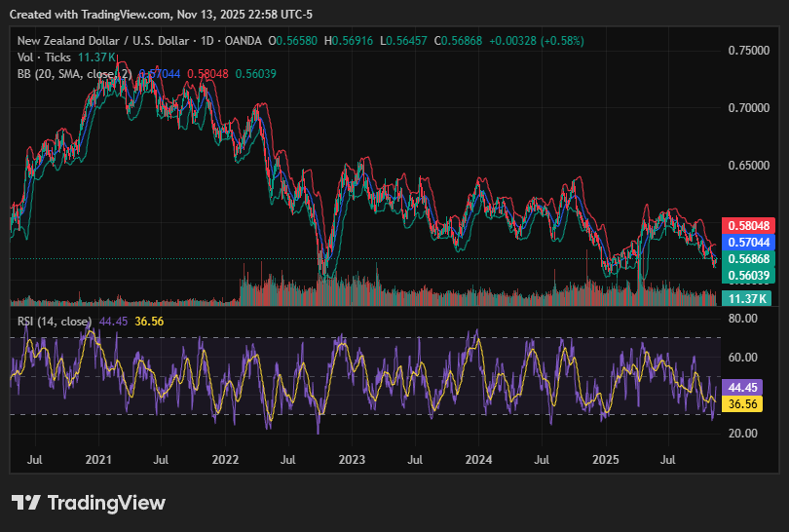
Task: Select the Vol · Ticks indicator legend
Action: point(45,57)
